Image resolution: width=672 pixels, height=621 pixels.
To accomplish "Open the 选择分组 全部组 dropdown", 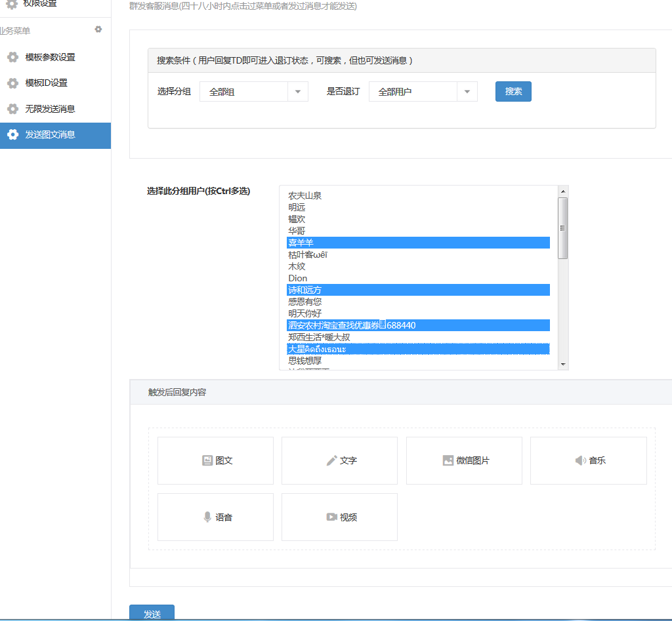I will [x=254, y=92].
